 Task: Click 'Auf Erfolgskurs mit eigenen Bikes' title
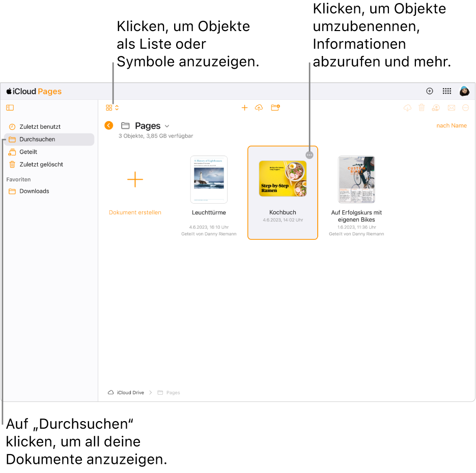tap(356, 216)
